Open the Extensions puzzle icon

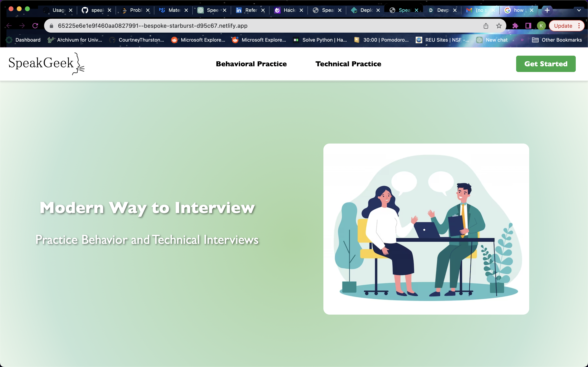(515, 26)
